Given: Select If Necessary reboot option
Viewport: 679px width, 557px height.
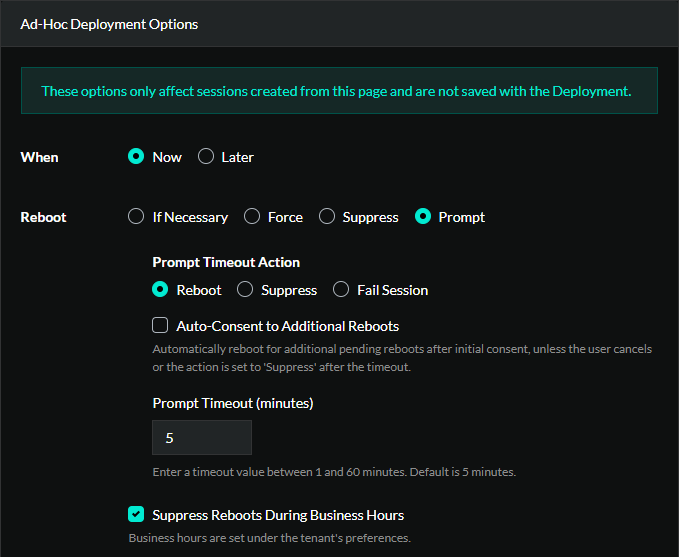Looking at the screenshot, I should tap(137, 217).
